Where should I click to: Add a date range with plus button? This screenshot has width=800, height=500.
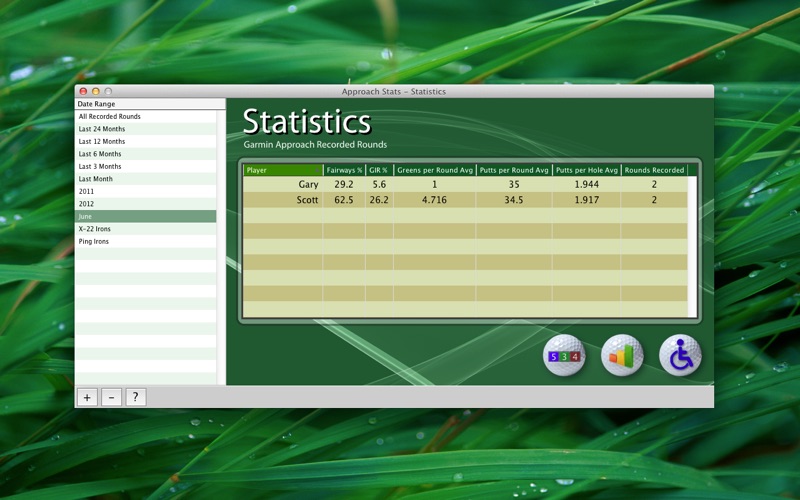(x=87, y=397)
